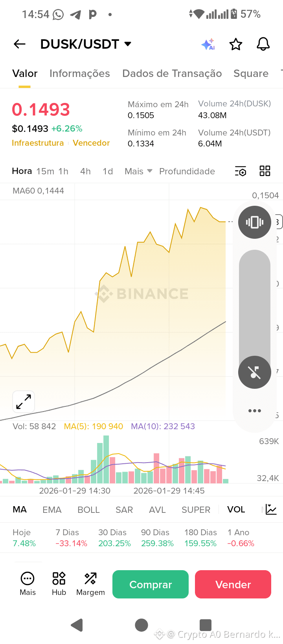Switch to the Informações tab
This screenshot has width=283, height=644.
79,73
